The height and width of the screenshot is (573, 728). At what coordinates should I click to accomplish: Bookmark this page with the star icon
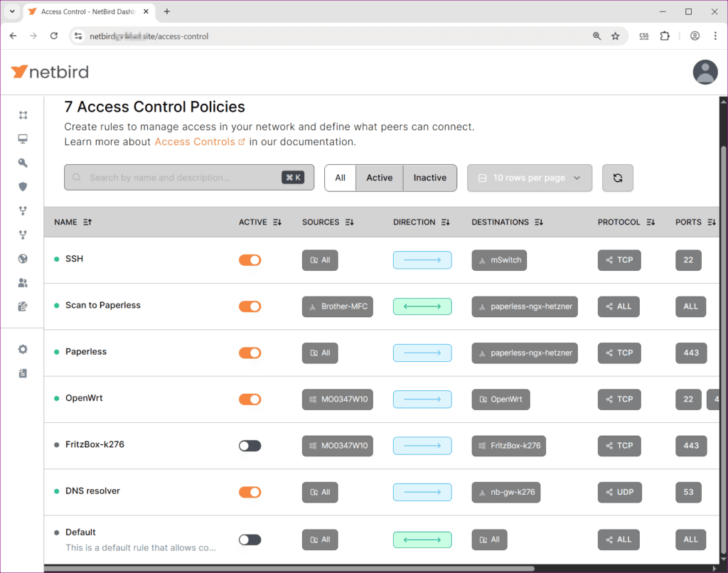pos(615,36)
